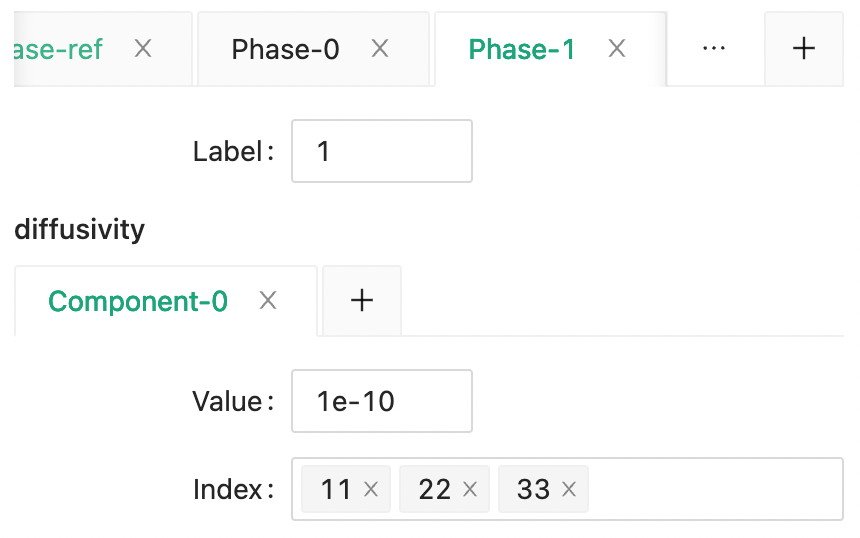Viewport: 860px width, 538px height.
Task: Focus the diffusivity Value field
Action: pos(381,402)
